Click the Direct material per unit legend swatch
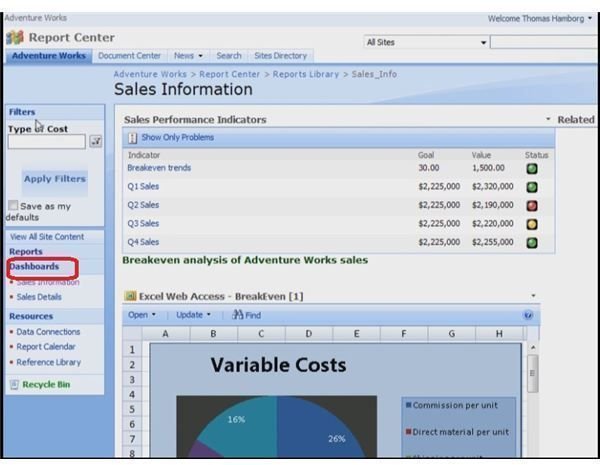 point(408,432)
